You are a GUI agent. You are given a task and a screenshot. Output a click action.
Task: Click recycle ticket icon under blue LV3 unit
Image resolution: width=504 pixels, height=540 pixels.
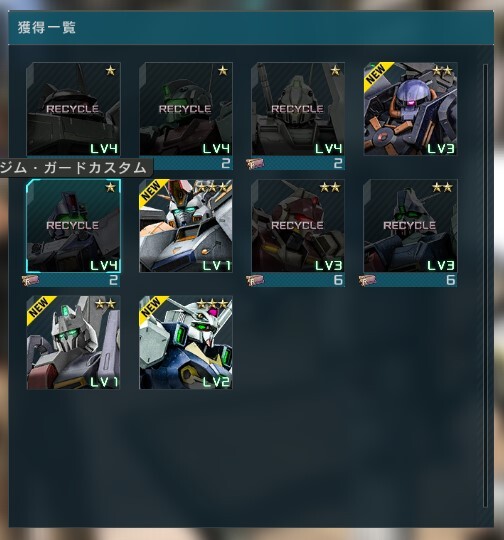point(367,280)
